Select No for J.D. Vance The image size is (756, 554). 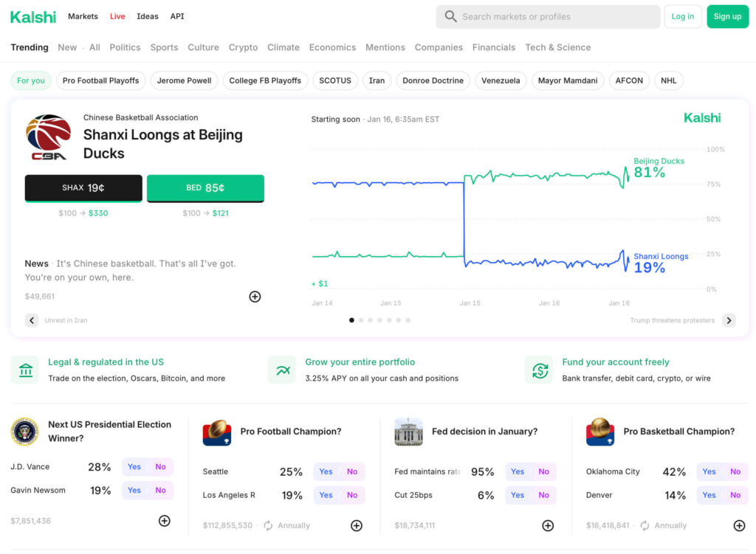pos(160,466)
